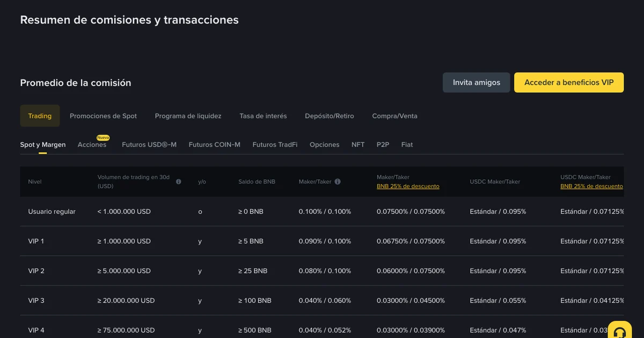Viewport: 644px width, 338px height.
Task: Open the NFT sub-tab
Action: pos(358,145)
